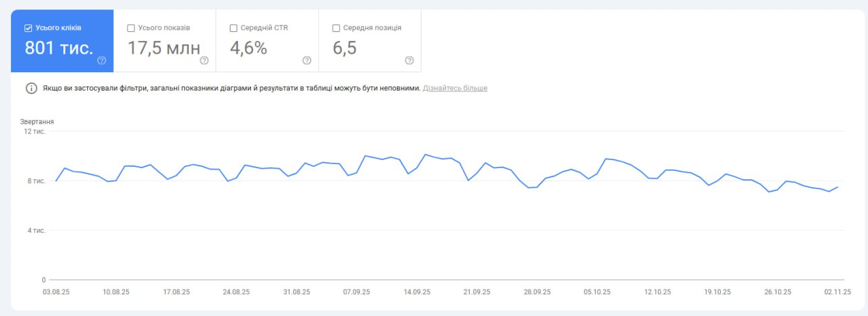
Task: Click the Звертання axis title
Action: (37, 121)
